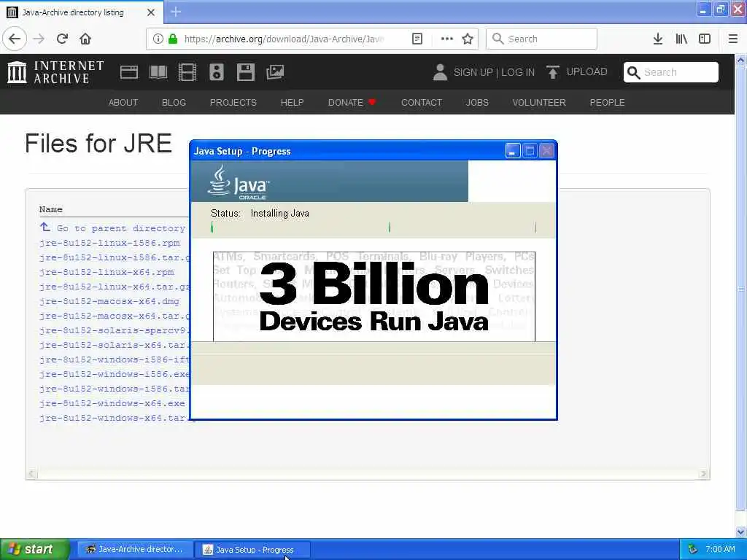
Task: Click the magnifier in Archive search box
Action: 633,72
